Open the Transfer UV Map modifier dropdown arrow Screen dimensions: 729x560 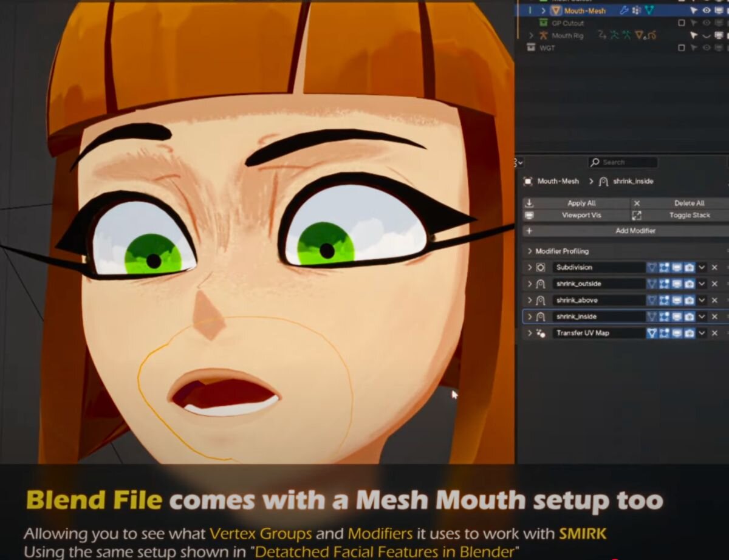pos(702,333)
